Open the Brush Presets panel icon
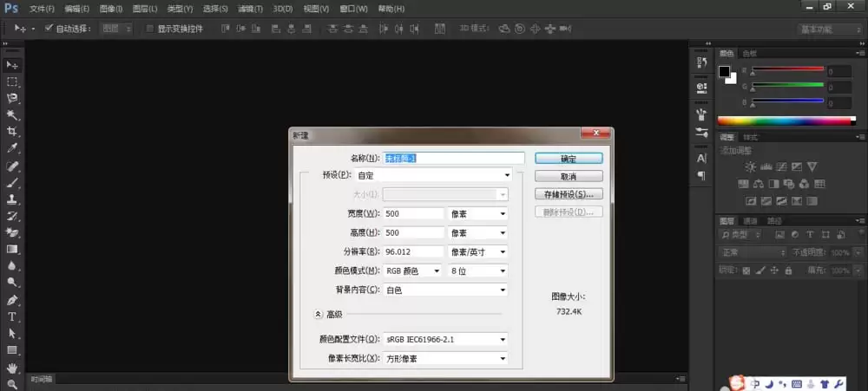This screenshot has height=391, width=868. point(701,133)
